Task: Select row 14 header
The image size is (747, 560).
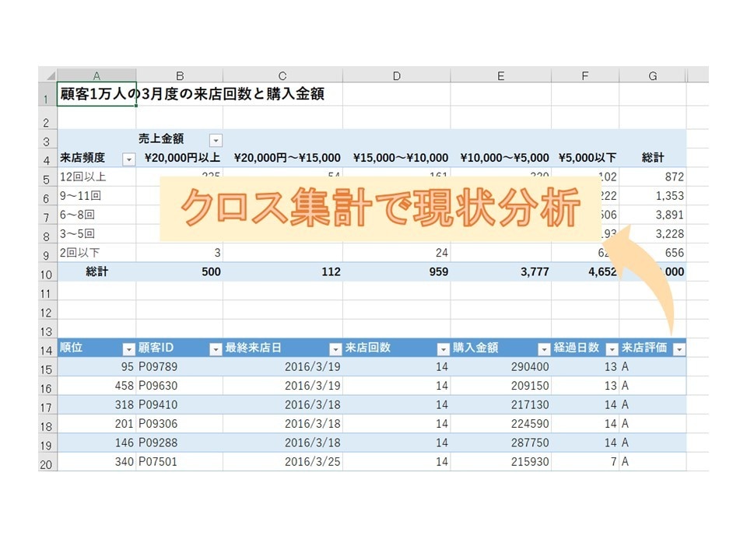Action: tap(47, 348)
